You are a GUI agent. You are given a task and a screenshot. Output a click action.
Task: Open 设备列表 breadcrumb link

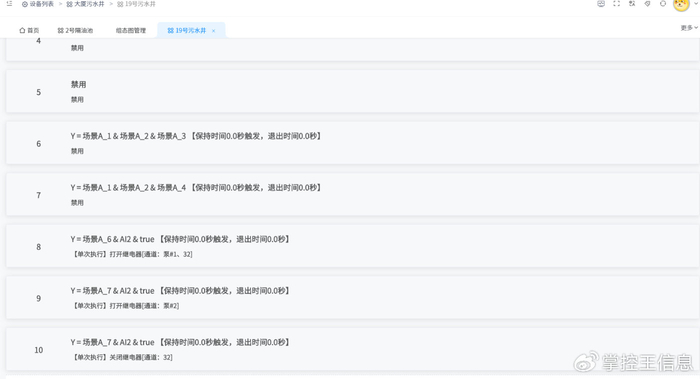point(38,4)
